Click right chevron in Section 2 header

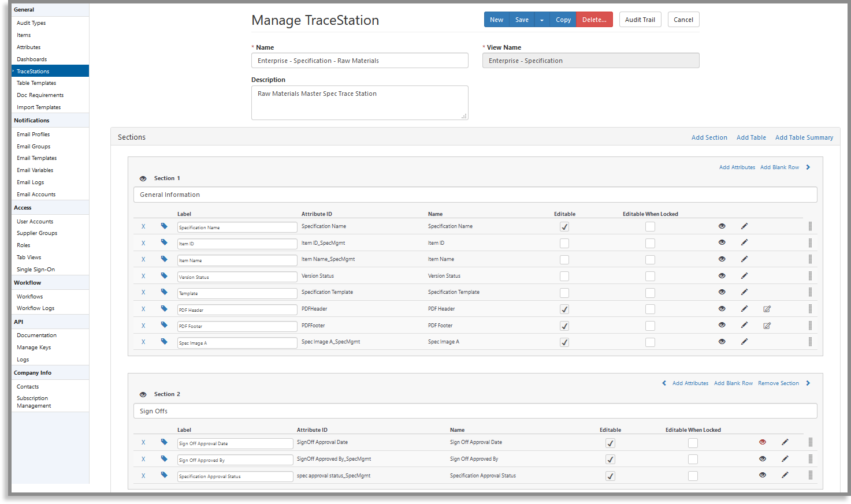[x=808, y=383]
